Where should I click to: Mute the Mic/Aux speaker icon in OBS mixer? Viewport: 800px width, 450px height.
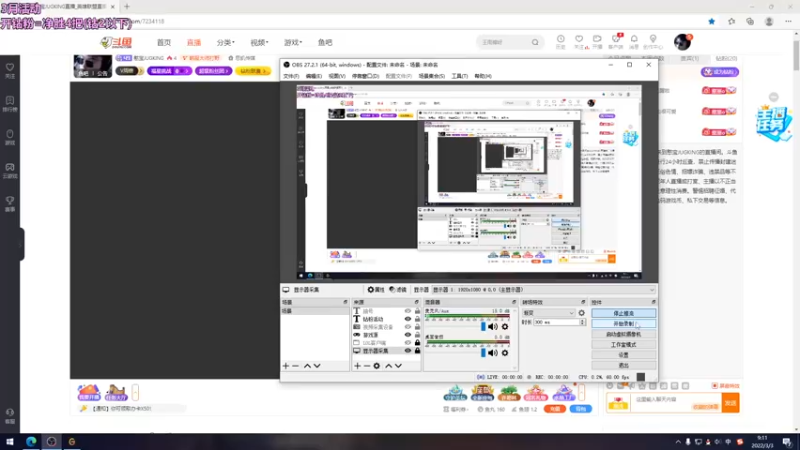493,327
